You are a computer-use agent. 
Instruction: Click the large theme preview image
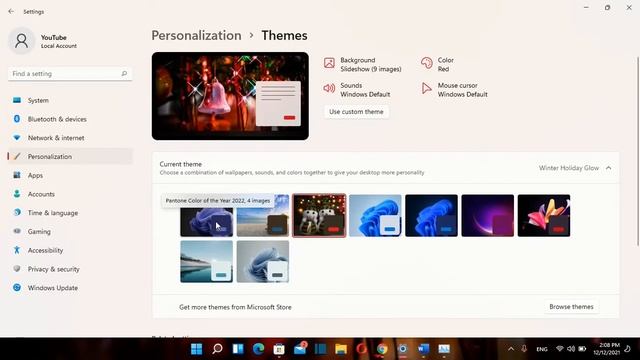point(230,96)
